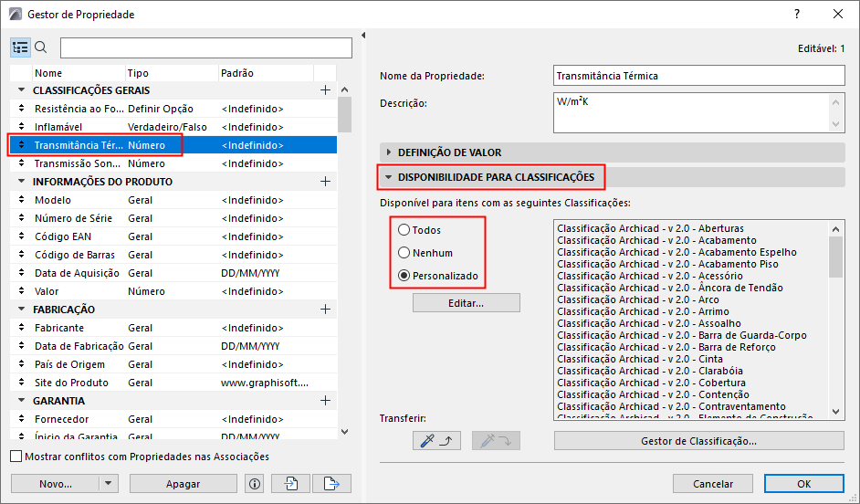The image size is (860, 504).
Task: Add property to GARANTIA group
Action: click(x=325, y=401)
